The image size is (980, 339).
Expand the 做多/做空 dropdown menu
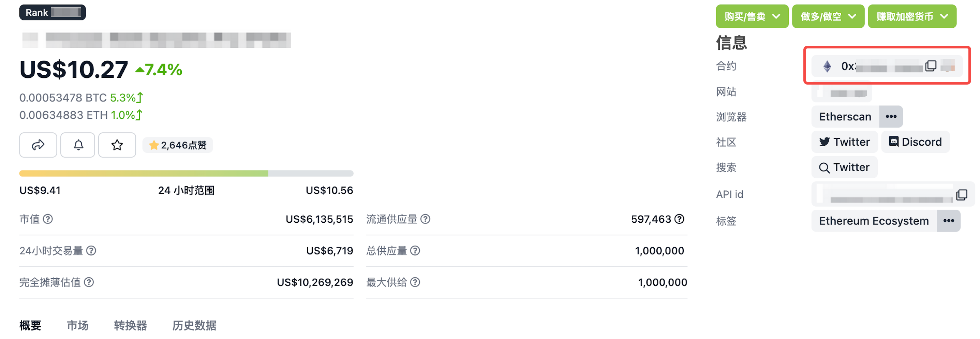pos(828,16)
